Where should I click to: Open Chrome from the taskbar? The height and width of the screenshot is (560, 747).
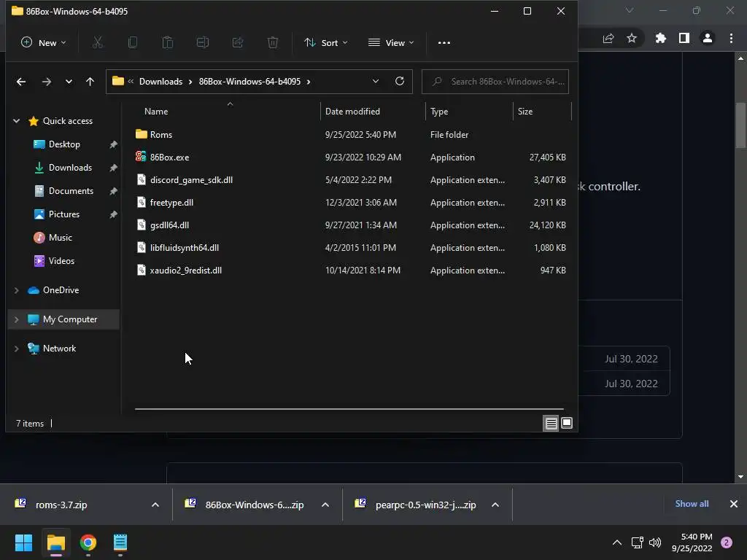[88, 542]
